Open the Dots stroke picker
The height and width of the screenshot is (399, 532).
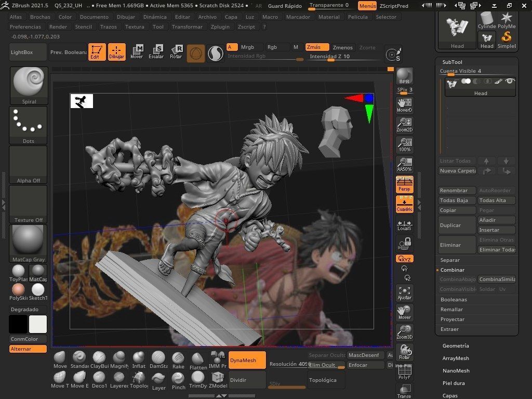click(x=28, y=125)
